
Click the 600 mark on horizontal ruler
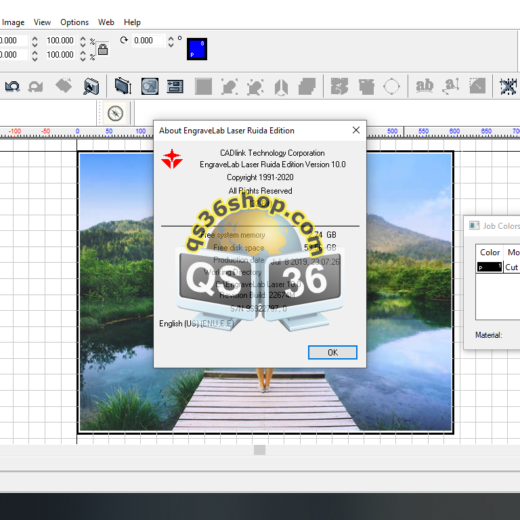[x=454, y=131]
